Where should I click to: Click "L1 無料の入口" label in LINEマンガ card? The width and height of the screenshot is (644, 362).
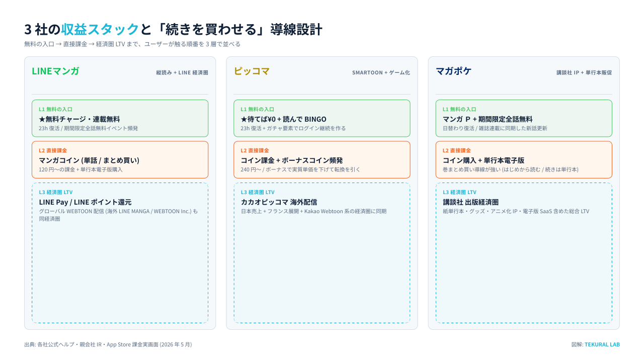(x=56, y=109)
